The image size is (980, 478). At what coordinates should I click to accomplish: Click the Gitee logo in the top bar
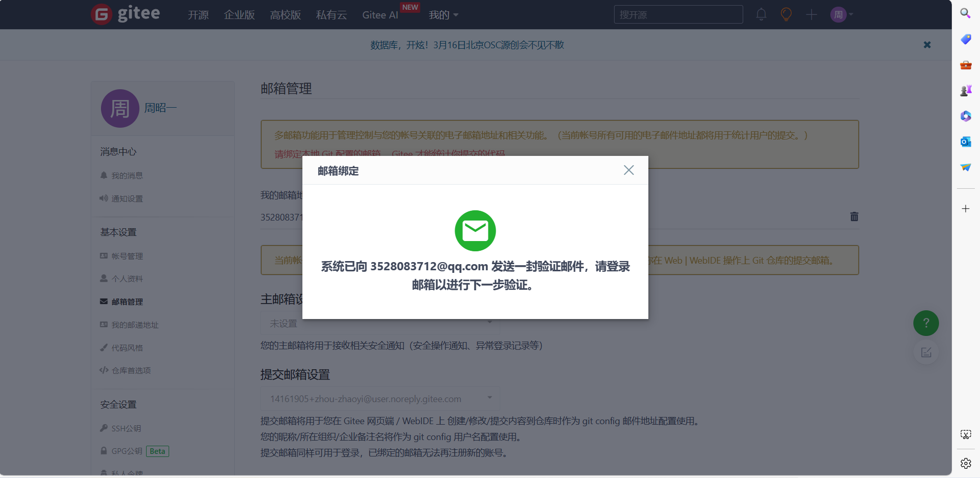coord(125,14)
